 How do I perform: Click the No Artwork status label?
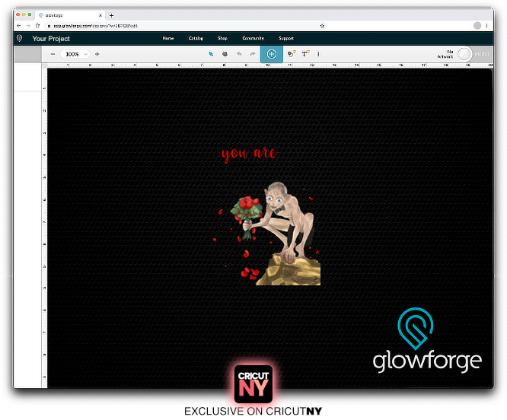click(445, 54)
